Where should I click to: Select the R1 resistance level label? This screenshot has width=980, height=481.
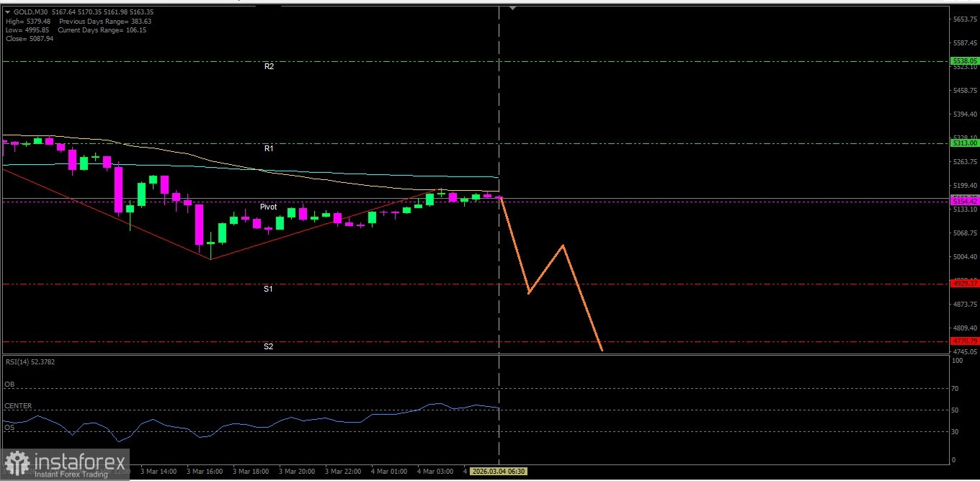pyautogui.click(x=269, y=148)
